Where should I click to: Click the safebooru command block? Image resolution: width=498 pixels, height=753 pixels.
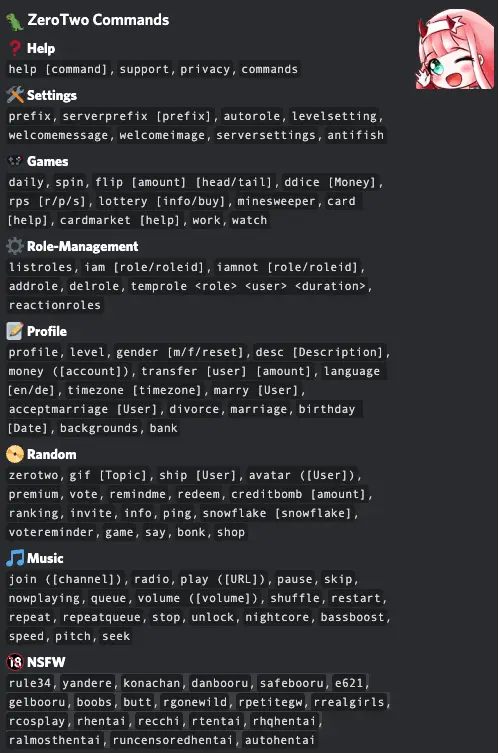point(292,683)
